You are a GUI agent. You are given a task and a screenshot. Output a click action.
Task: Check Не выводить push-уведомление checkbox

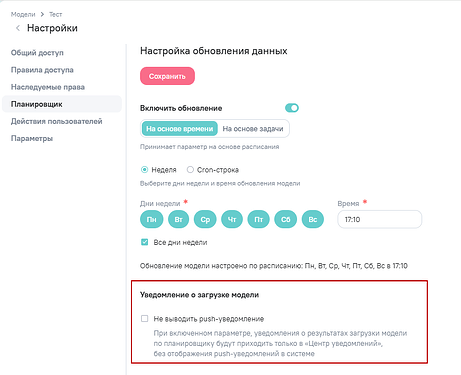pyautogui.click(x=145, y=319)
